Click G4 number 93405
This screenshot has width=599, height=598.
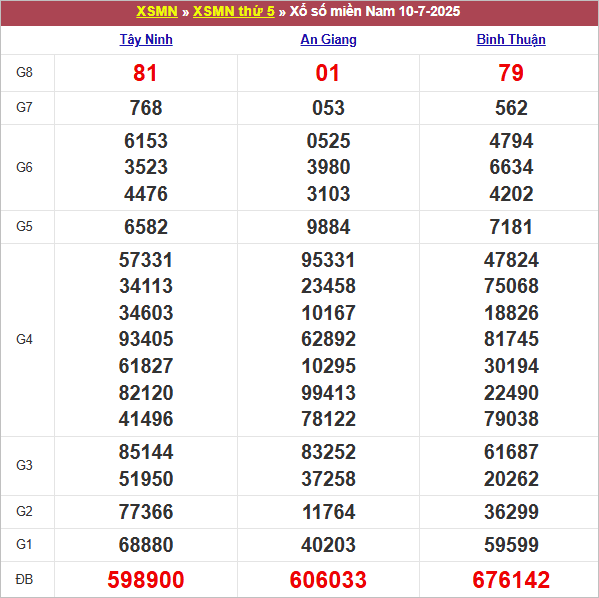point(146,339)
